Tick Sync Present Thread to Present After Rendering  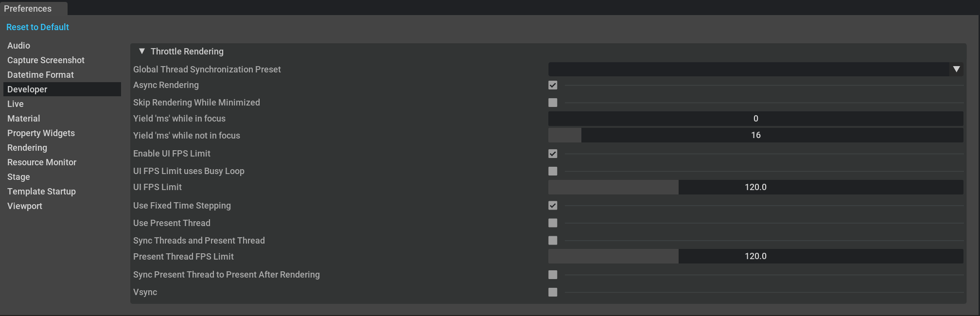553,275
